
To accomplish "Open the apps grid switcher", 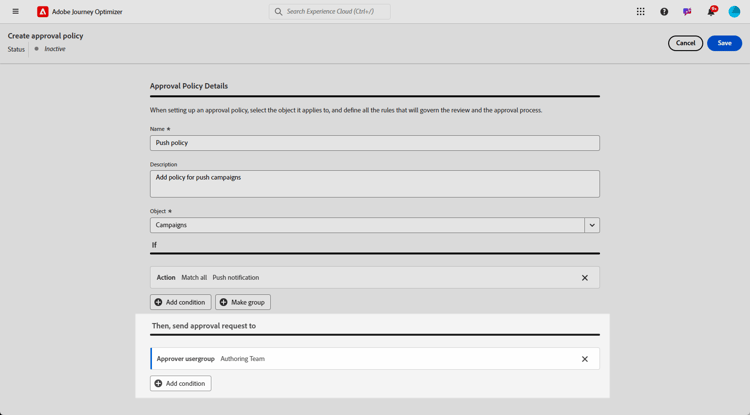I will click(640, 11).
